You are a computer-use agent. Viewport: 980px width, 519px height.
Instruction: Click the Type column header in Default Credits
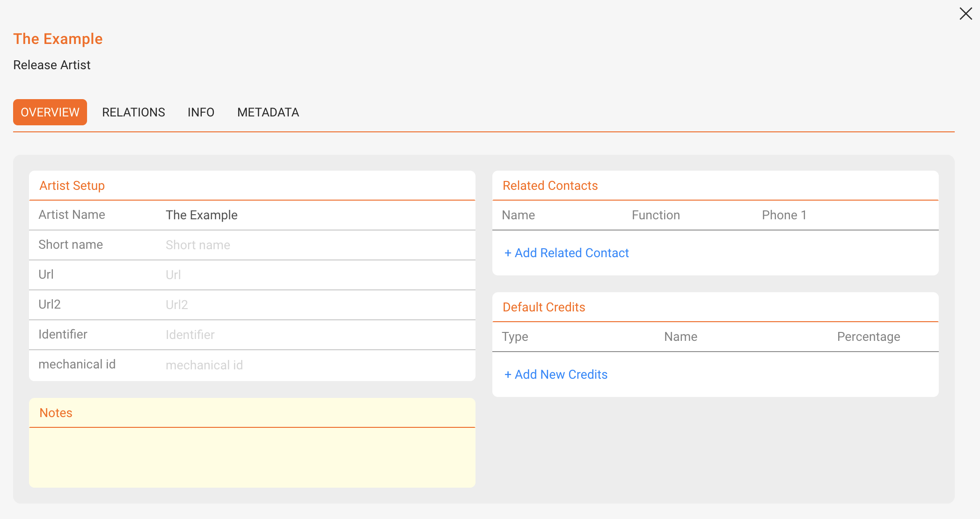(x=515, y=337)
